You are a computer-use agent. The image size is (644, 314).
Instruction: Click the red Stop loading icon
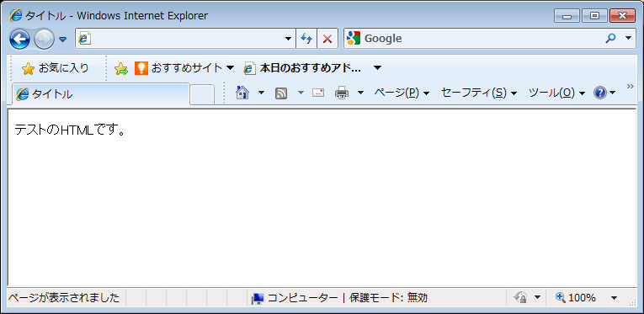[x=327, y=39]
